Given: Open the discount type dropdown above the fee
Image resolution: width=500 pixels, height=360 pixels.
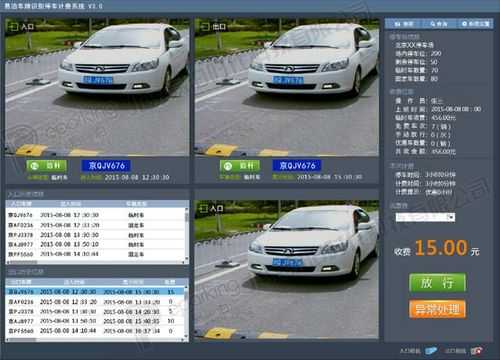Looking at the screenshot, I should (425, 217).
